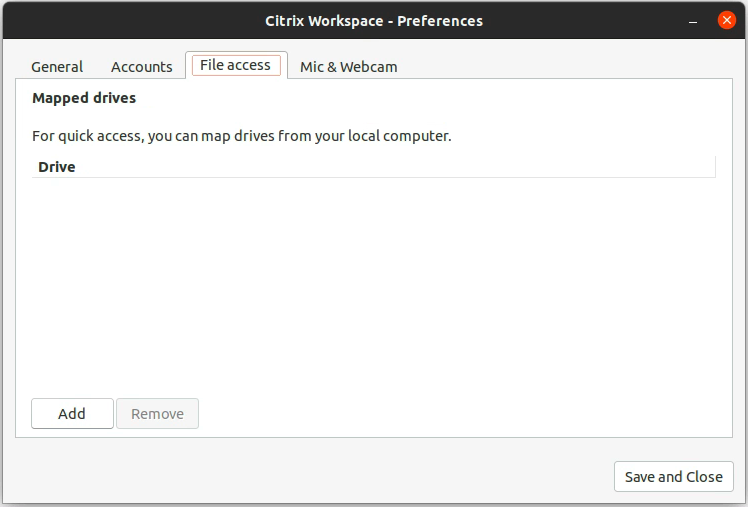The width and height of the screenshot is (748, 507).
Task: Click the empty tab strip right of Mic & Webcam
Action: pyautogui.click(x=568, y=66)
